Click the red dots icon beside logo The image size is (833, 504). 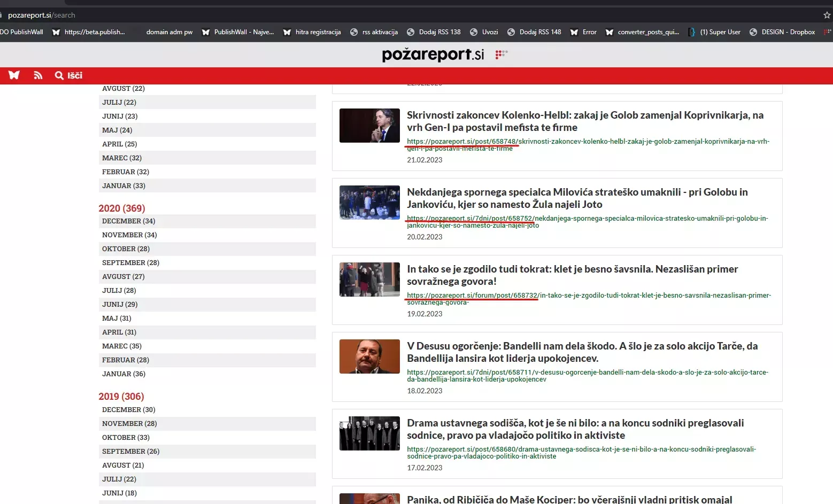pyautogui.click(x=501, y=54)
